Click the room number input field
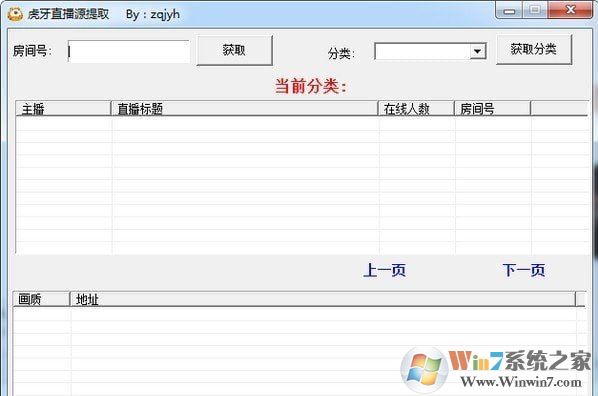The image size is (598, 396). pos(129,51)
